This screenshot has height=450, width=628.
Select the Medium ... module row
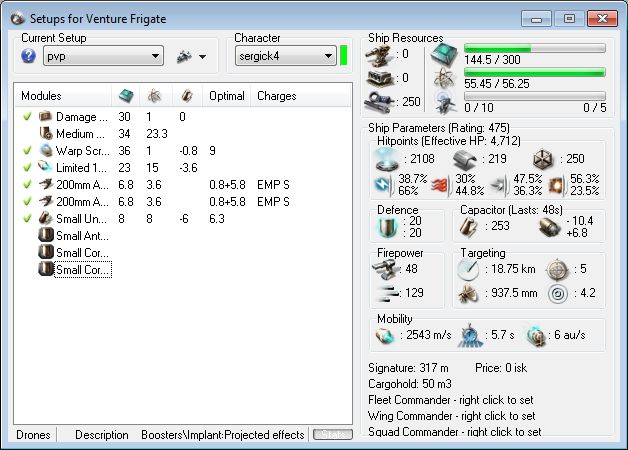(183, 133)
